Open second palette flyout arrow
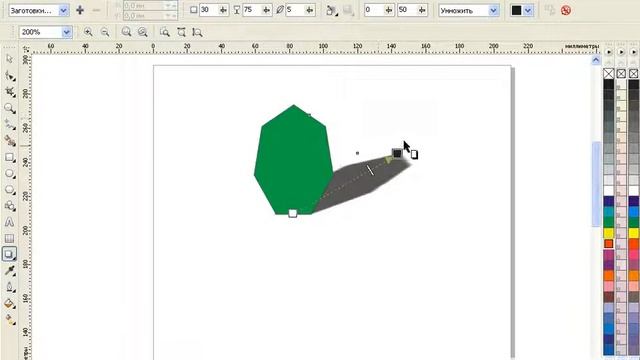 (621, 52)
